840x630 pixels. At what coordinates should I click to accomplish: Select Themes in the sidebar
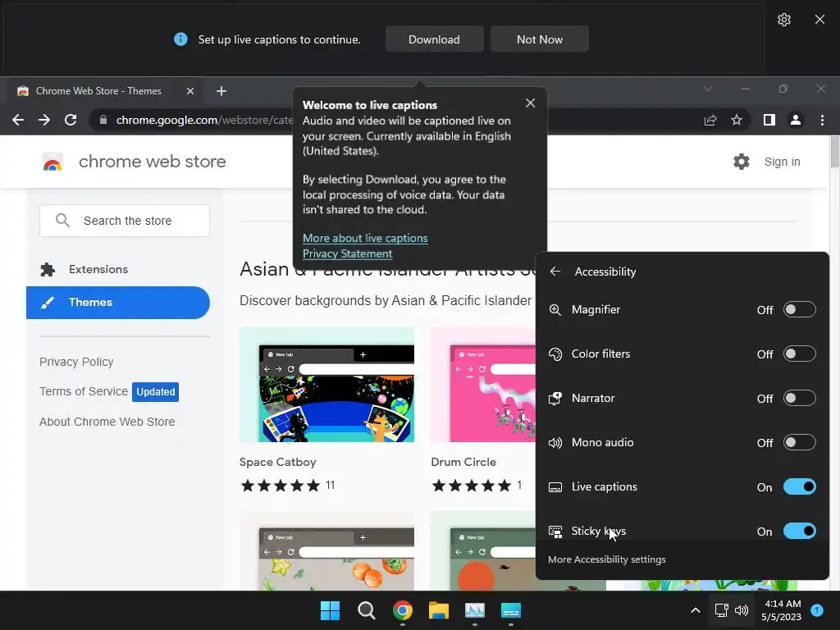[118, 303]
